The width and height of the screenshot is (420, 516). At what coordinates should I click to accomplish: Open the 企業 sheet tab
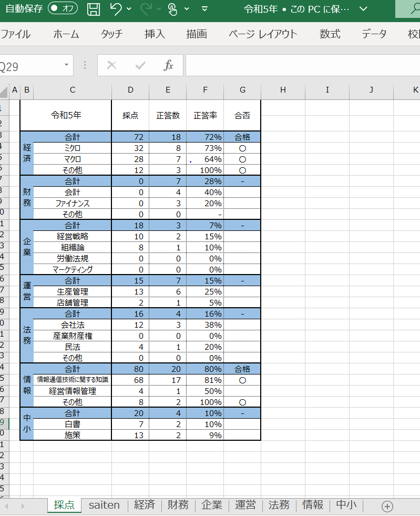(211, 505)
